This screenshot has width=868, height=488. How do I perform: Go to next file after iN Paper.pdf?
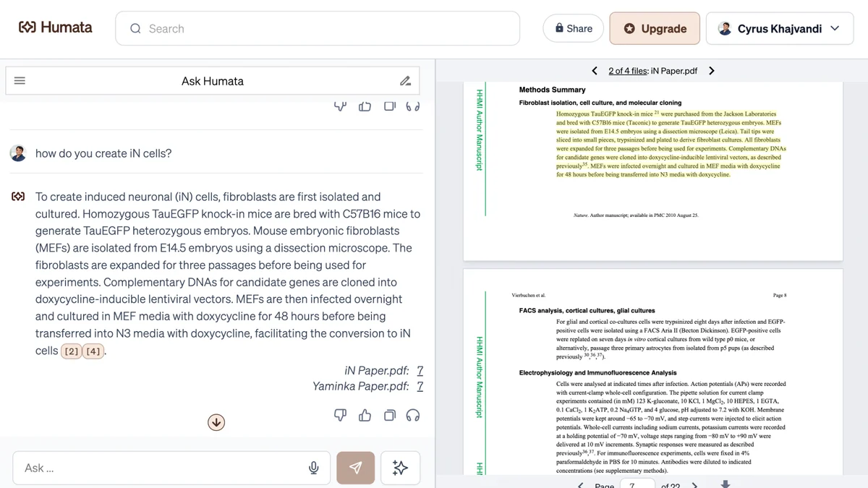pyautogui.click(x=712, y=71)
